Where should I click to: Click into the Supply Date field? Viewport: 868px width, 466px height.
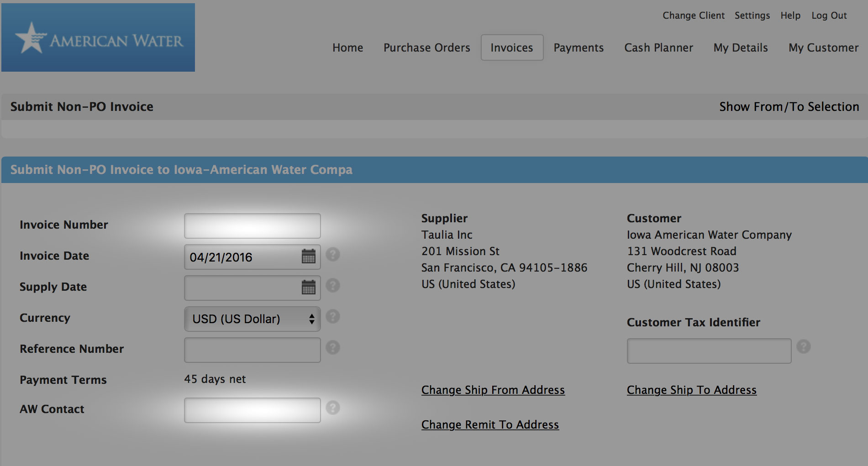pos(253,288)
